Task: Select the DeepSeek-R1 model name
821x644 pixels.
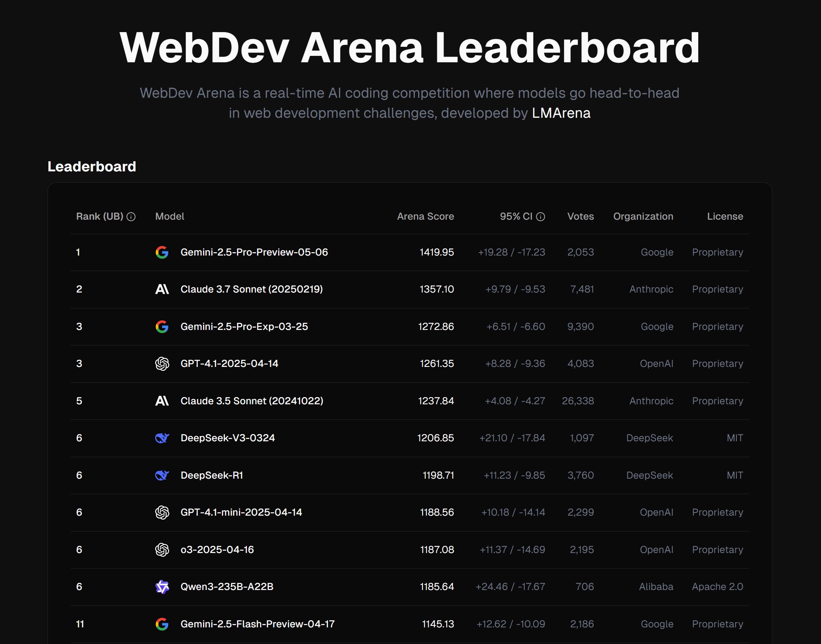Action: 212,475
